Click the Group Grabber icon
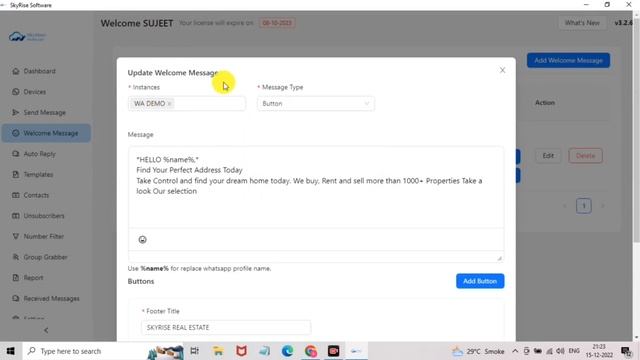This screenshot has height=360, width=640. coord(16,257)
